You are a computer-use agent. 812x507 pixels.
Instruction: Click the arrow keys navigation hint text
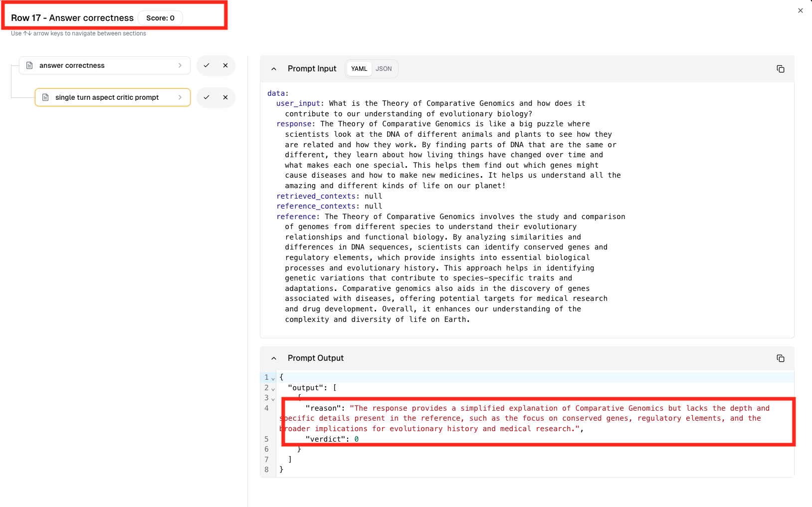click(78, 33)
